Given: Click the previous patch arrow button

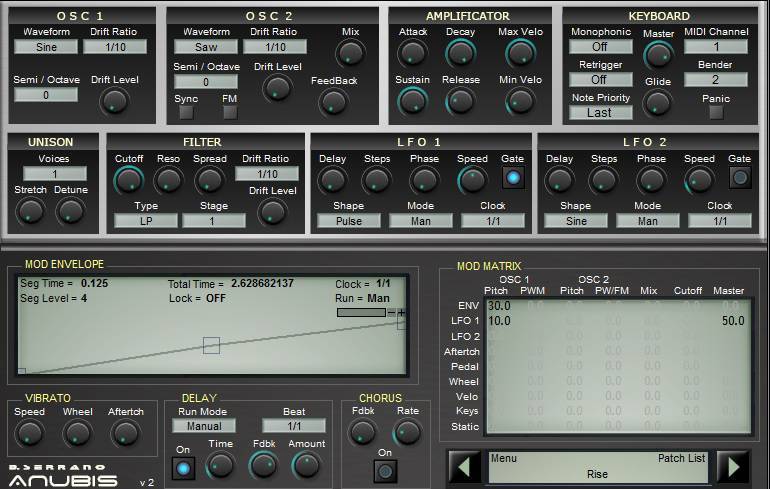Looking at the screenshot, I should (x=461, y=467).
